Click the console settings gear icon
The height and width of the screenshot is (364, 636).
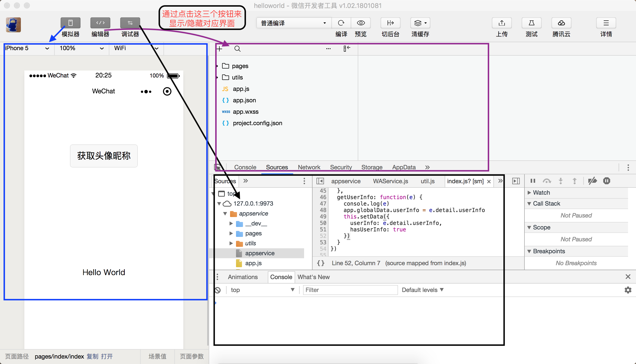pos(628,290)
